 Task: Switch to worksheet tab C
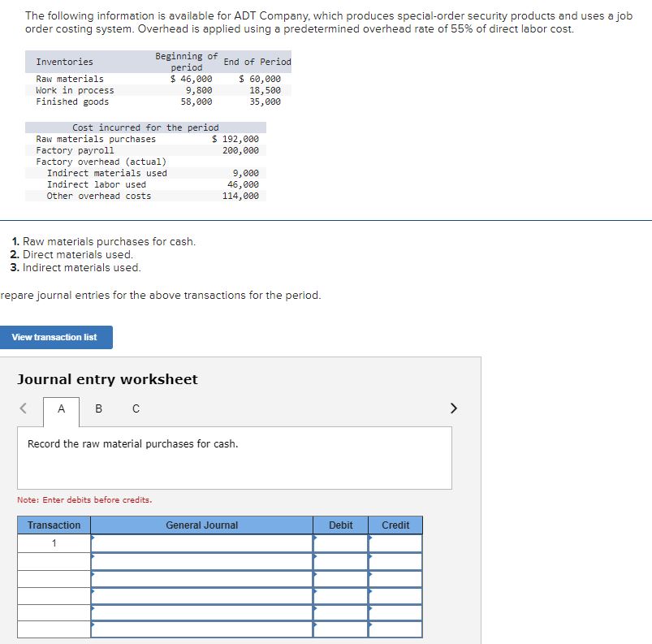135,408
